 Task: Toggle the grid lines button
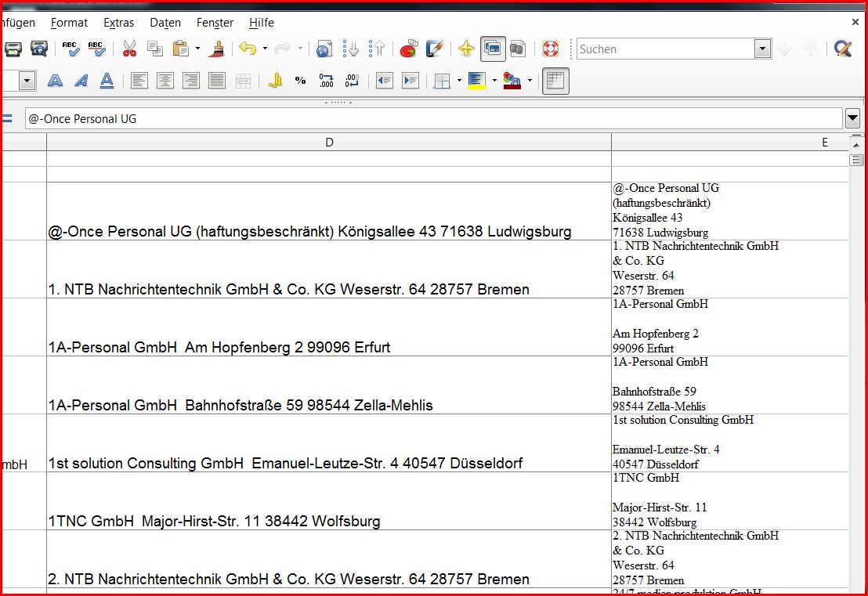[x=555, y=81]
